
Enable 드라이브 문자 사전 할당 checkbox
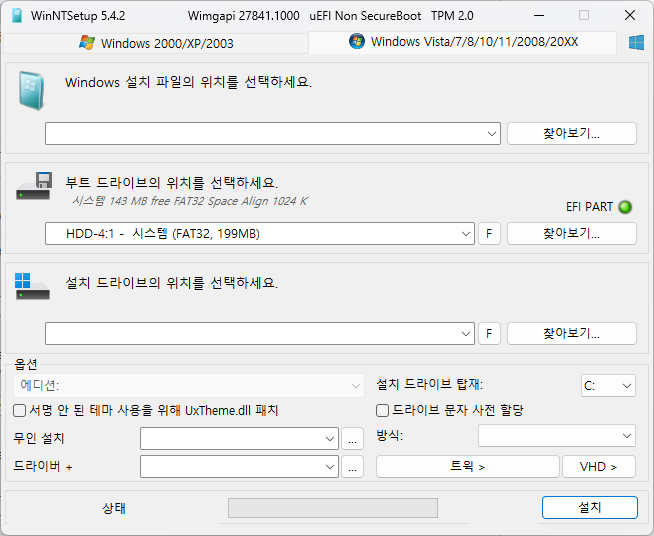coord(382,410)
